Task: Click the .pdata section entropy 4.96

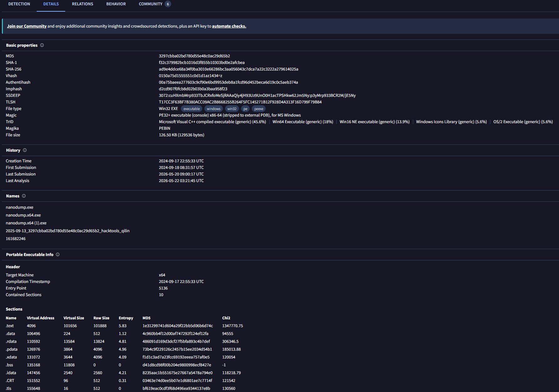Action: pyautogui.click(x=123, y=349)
